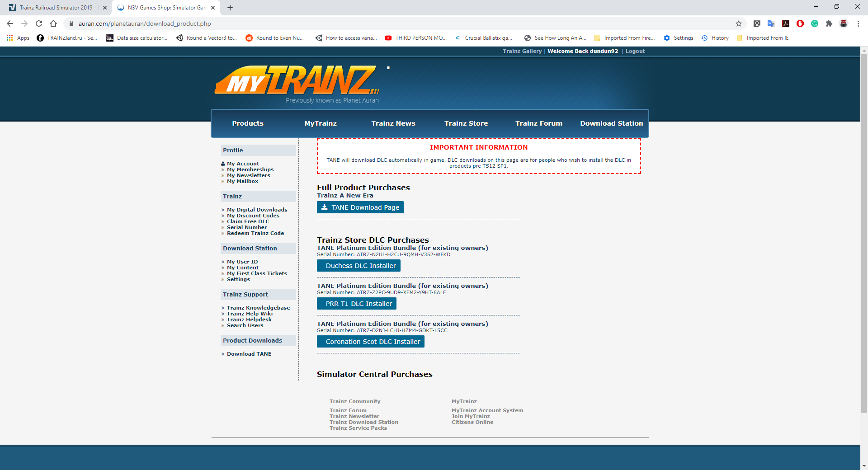Open the Chrome three-dot menu
Viewport: 868px width, 470px height.
click(x=858, y=23)
